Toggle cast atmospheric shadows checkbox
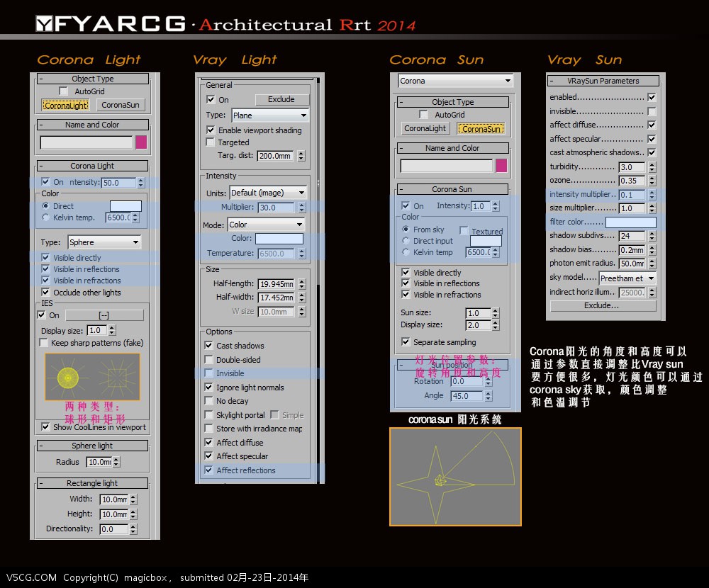The width and height of the screenshot is (709, 588). pos(652,152)
